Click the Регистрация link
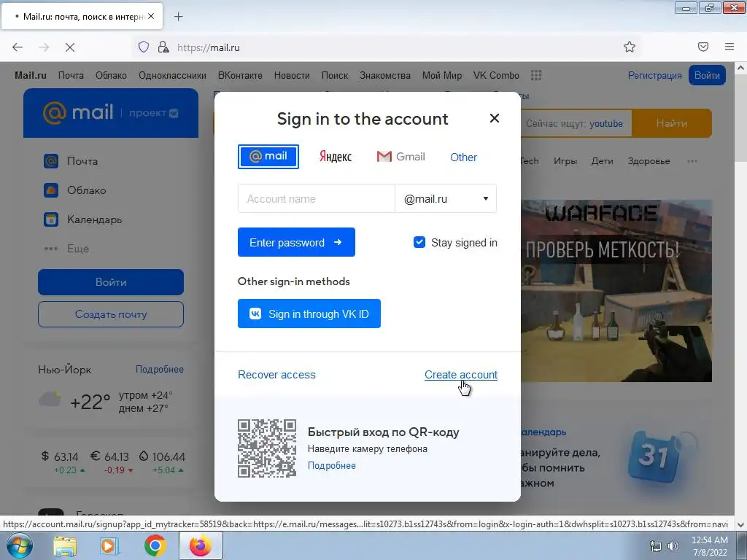This screenshot has height=560, width=747. [x=654, y=75]
